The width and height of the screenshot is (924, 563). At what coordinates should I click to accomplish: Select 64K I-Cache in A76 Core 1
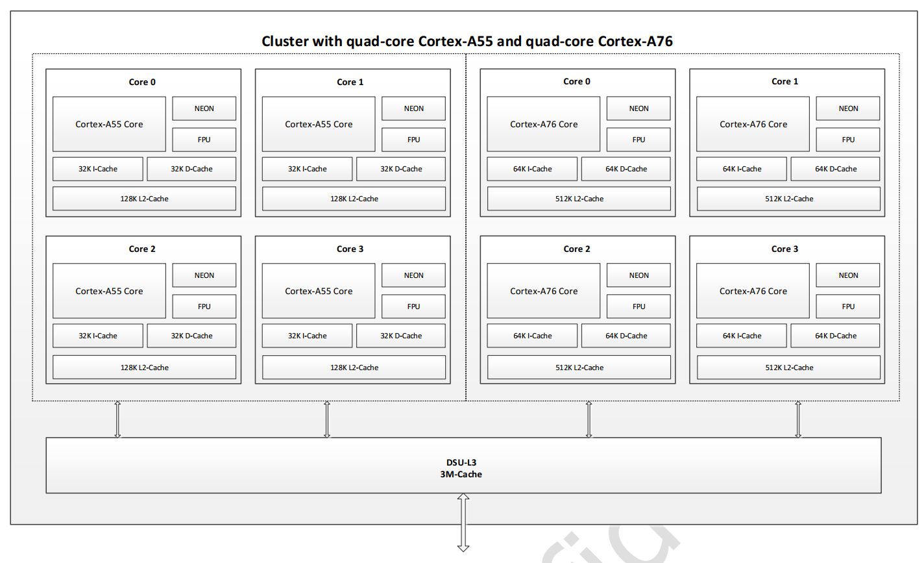pyautogui.click(x=742, y=169)
